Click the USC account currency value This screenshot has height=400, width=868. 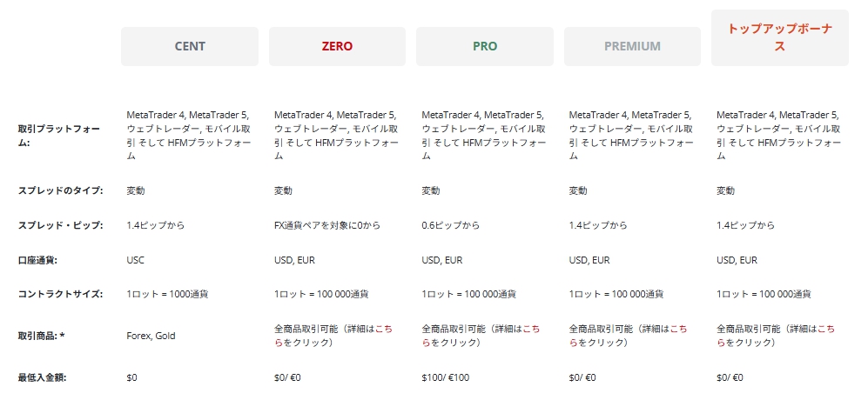pos(137,259)
